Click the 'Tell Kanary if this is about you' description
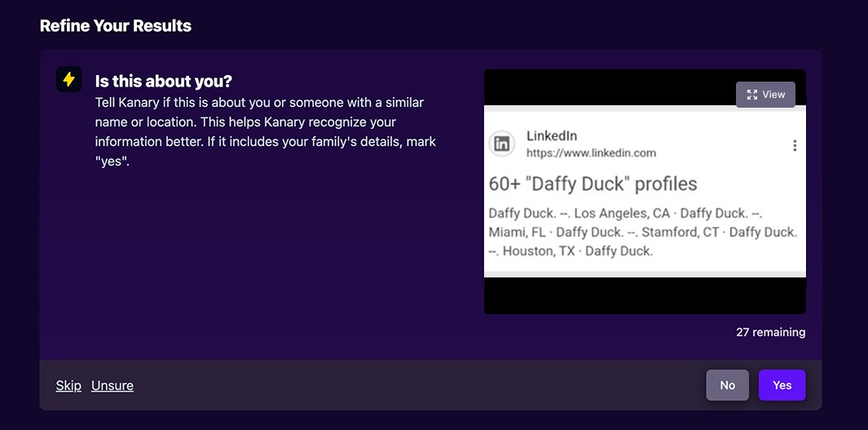This screenshot has width=868, height=430. coord(266,133)
